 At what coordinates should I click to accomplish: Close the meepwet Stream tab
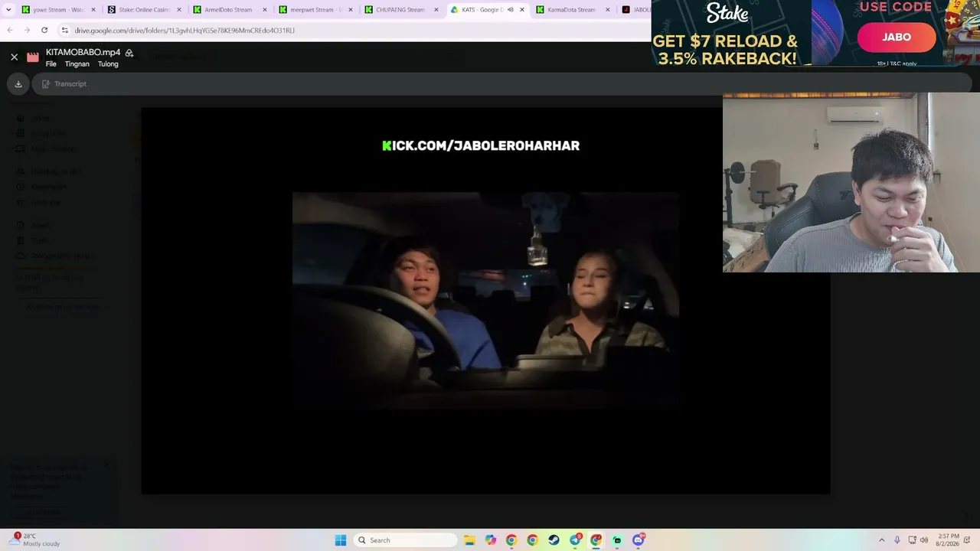(351, 10)
